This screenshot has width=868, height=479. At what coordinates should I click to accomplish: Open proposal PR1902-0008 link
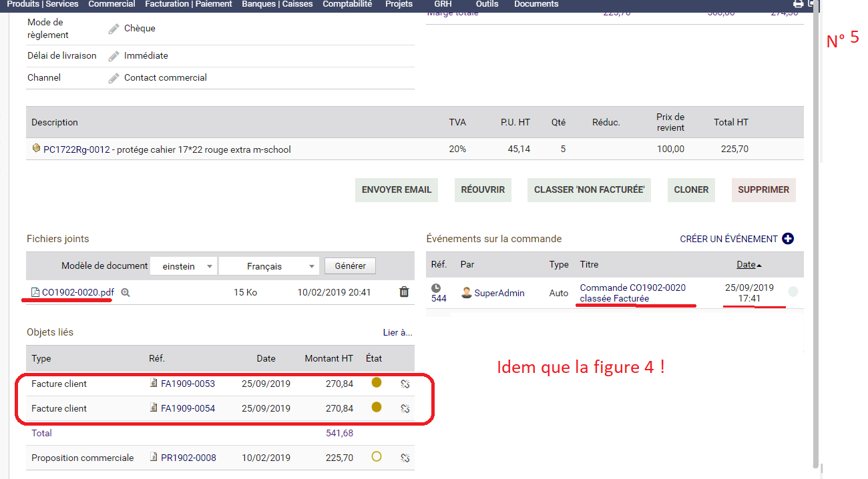pos(188,458)
